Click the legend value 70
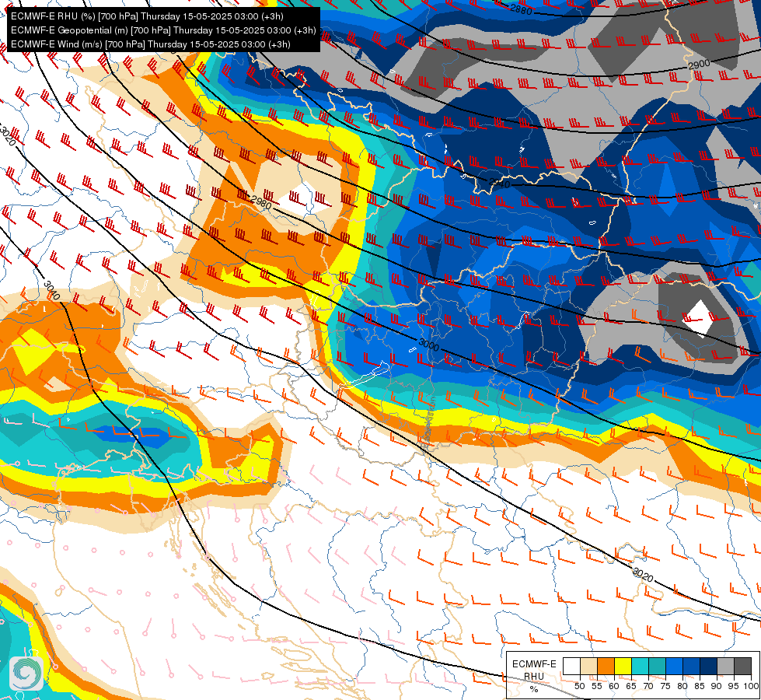 coord(648,686)
